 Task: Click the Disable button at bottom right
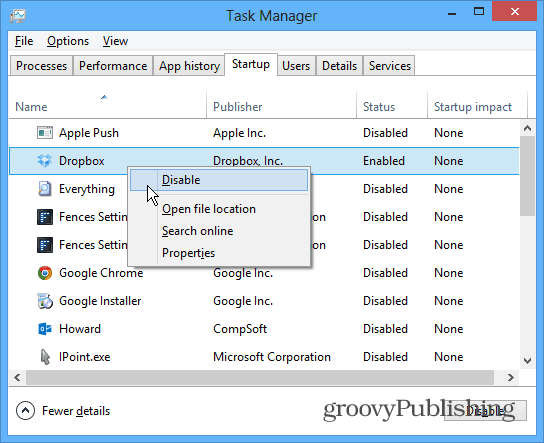tap(485, 411)
